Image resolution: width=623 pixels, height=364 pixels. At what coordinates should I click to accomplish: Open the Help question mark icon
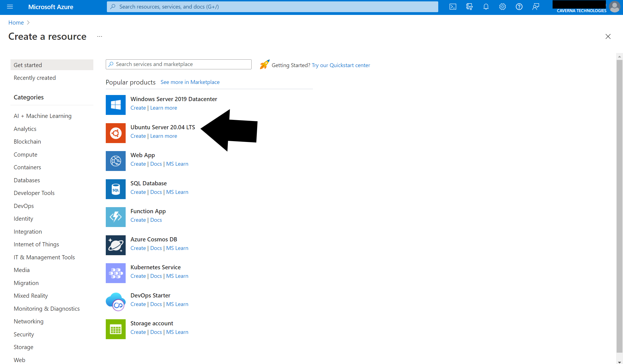pyautogui.click(x=519, y=7)
